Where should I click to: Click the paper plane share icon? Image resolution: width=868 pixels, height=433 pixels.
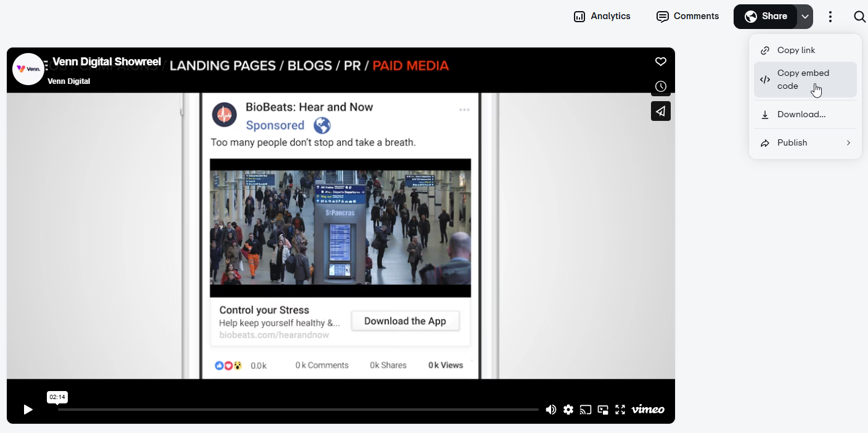point(661,111)
